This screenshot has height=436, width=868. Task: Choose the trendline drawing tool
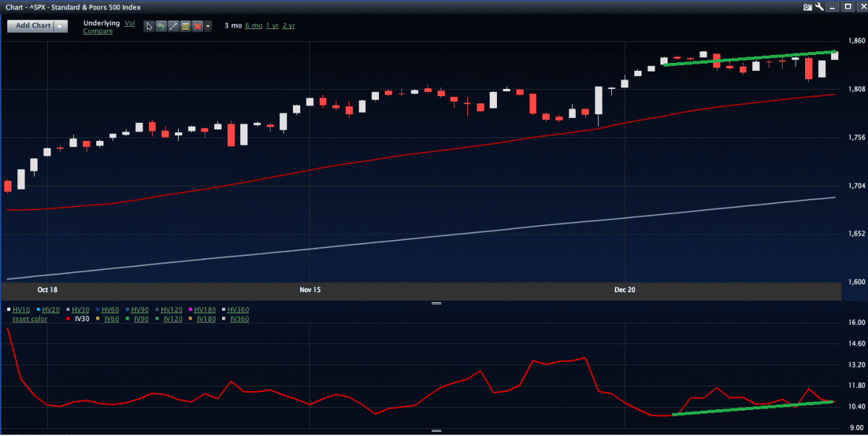pos(173,26)
